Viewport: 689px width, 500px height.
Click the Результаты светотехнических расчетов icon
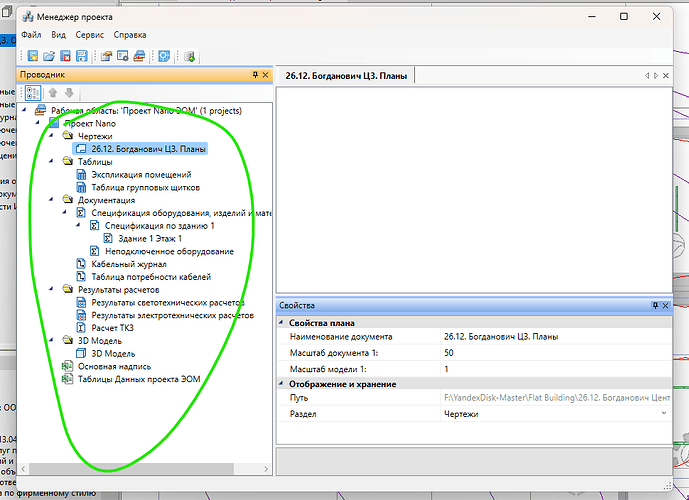click(81, 302)
